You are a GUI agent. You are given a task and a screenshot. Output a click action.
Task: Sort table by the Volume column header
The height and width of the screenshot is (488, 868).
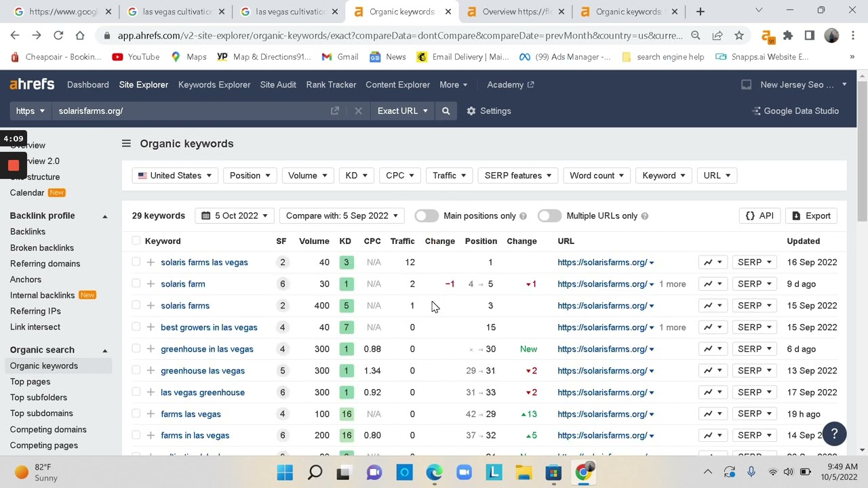tap(314, 241)
